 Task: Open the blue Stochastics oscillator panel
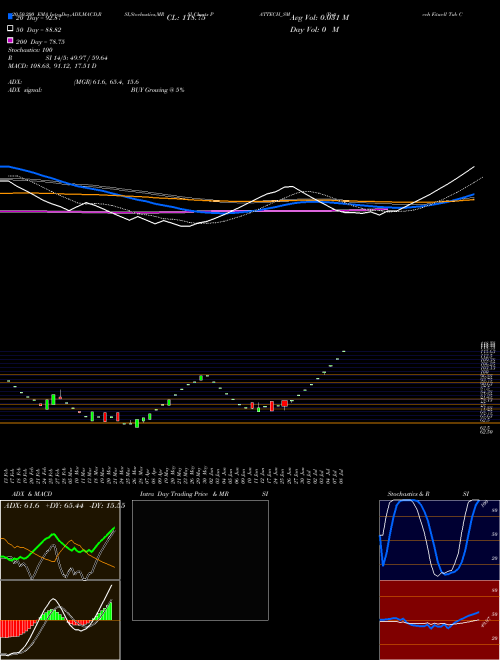pos(439,540)
